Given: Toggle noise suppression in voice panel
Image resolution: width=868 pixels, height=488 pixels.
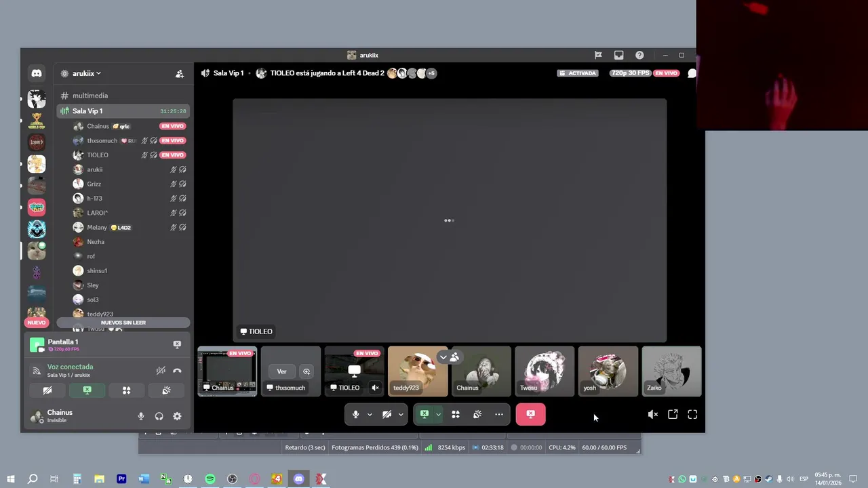Looking at the screenshot, I should (161, 371).
